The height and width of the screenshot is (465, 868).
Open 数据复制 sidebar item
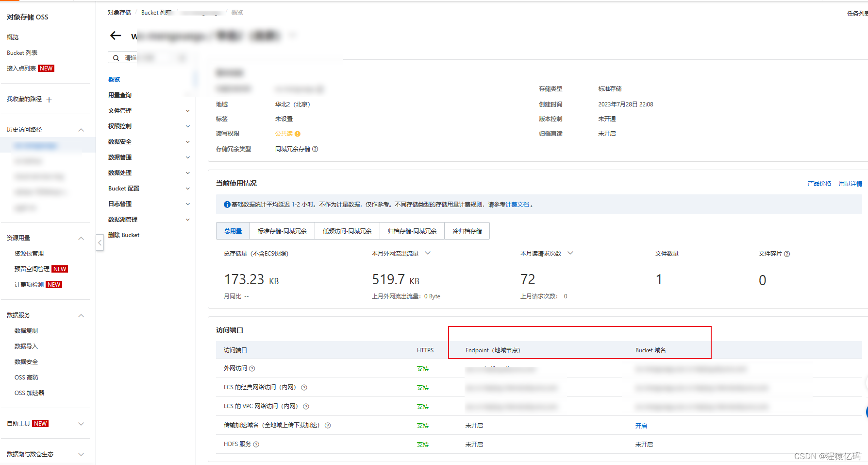coord(26,331)
